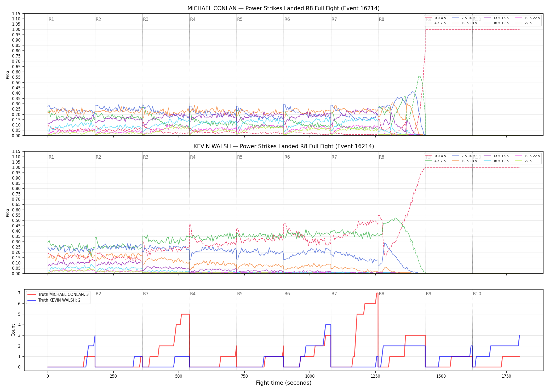Click R3 round label in Conlan chart
The image size is (549, 392).
pyautogui.click(x=146, y=19)
